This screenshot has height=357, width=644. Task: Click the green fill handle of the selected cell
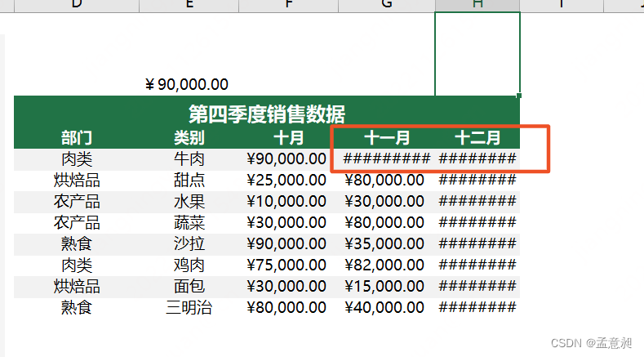519,96
